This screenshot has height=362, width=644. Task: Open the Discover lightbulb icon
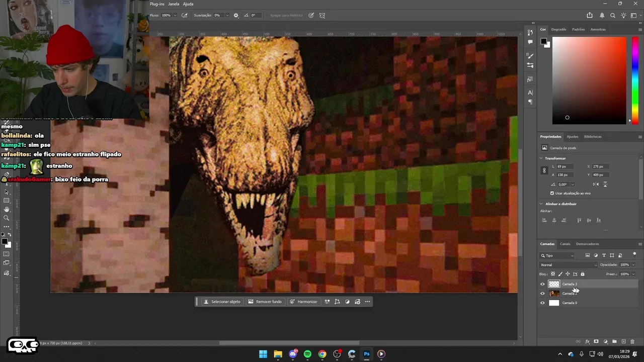(x=623, y=15)
